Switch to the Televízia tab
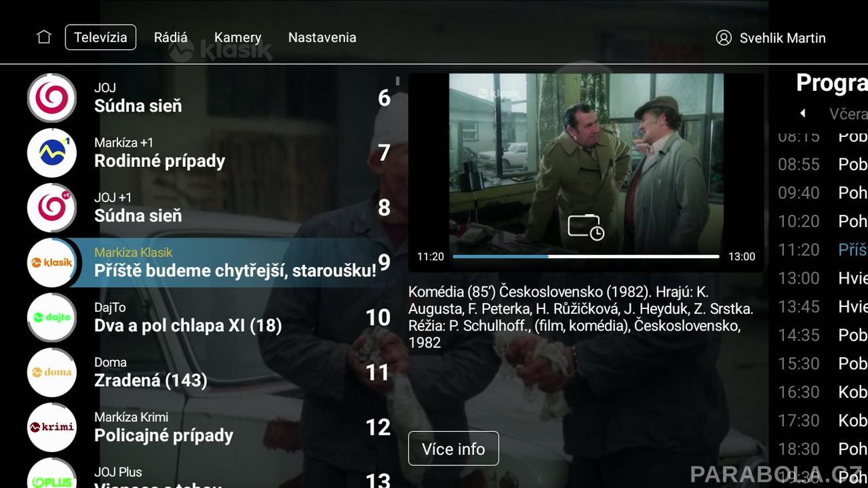 (x=101, y=37)
